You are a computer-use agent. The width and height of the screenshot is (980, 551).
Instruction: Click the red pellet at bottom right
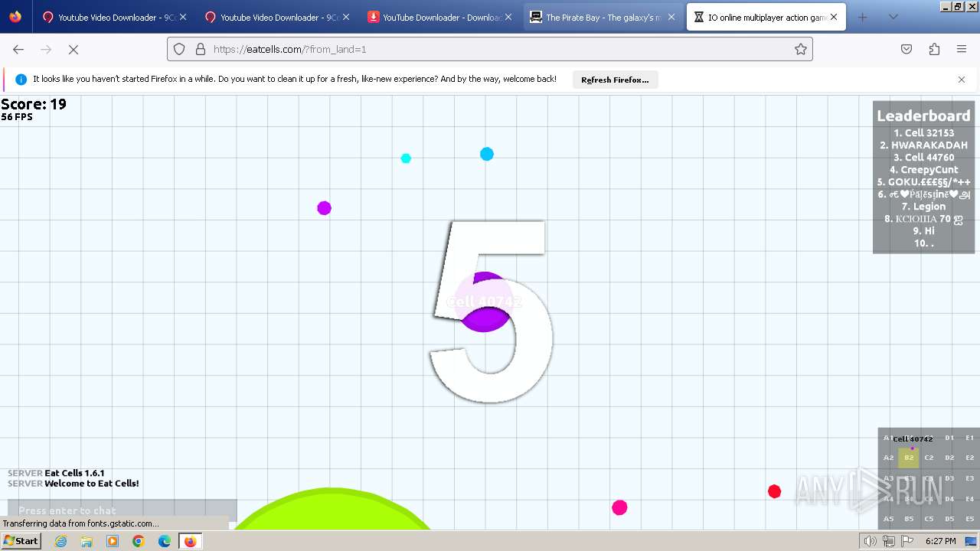click(x=774, y=491)
